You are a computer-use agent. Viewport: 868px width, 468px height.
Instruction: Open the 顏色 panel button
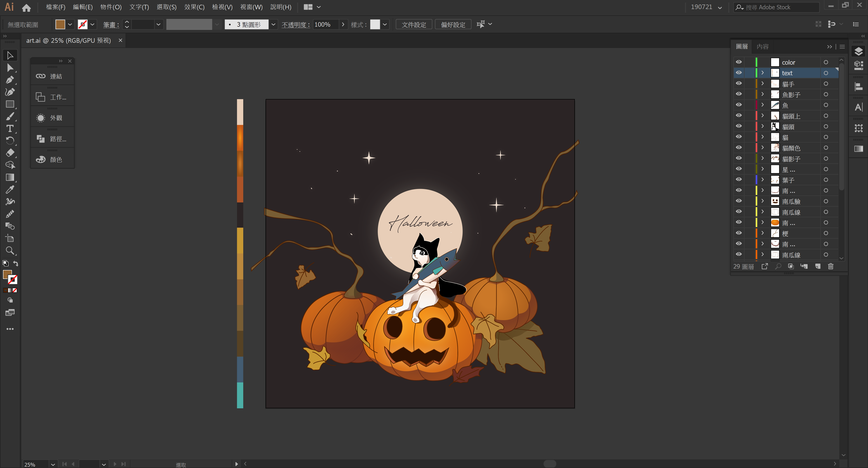(52, 159)
